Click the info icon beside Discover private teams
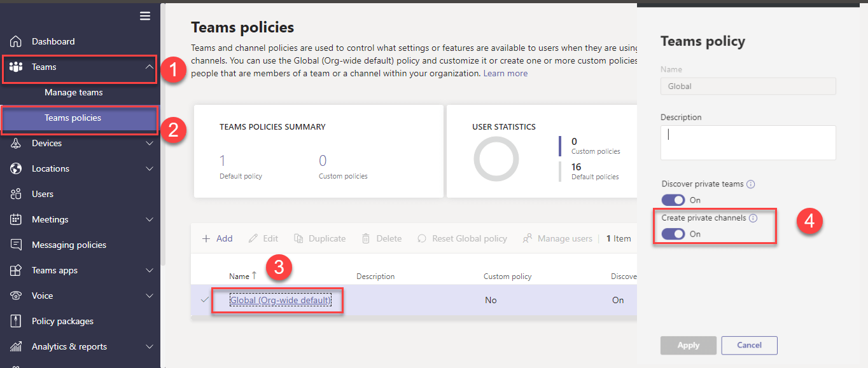868x368 pixels. 750,184
